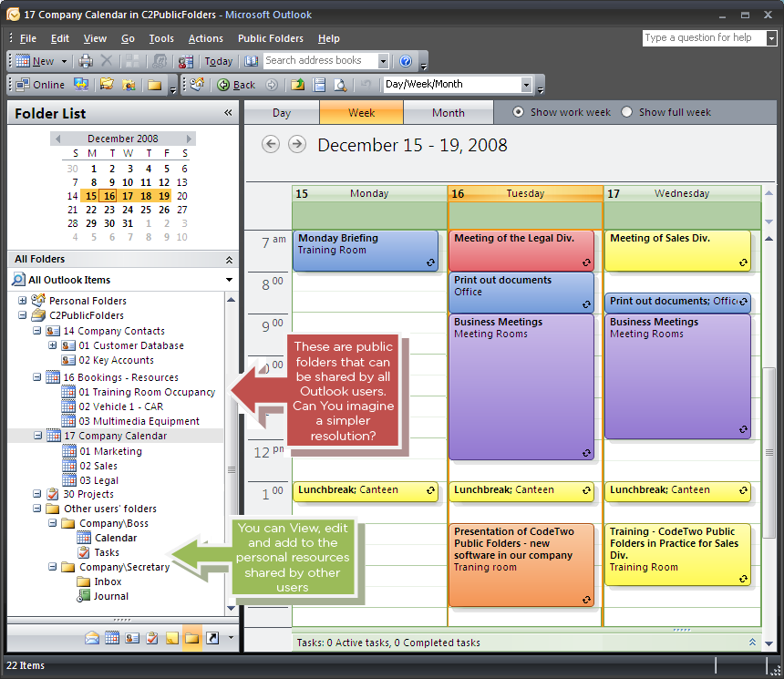Collapse the Company\Boss folder node
Viewport: 784px width, 679px height.
coord(53,523)
